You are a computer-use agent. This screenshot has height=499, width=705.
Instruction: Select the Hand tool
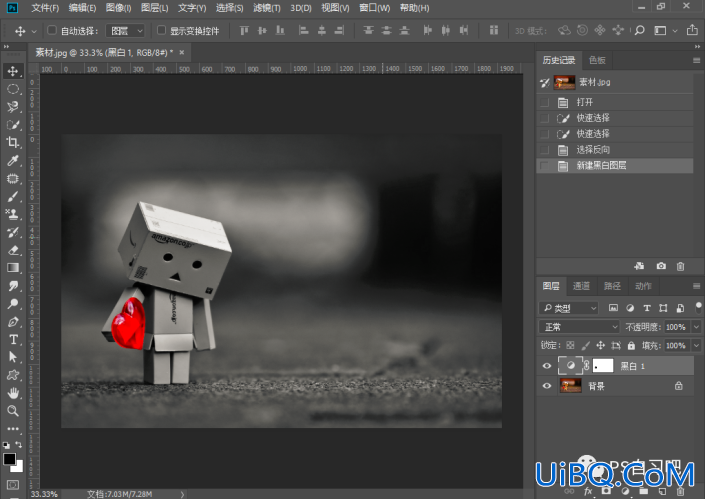tap(13, 393)
